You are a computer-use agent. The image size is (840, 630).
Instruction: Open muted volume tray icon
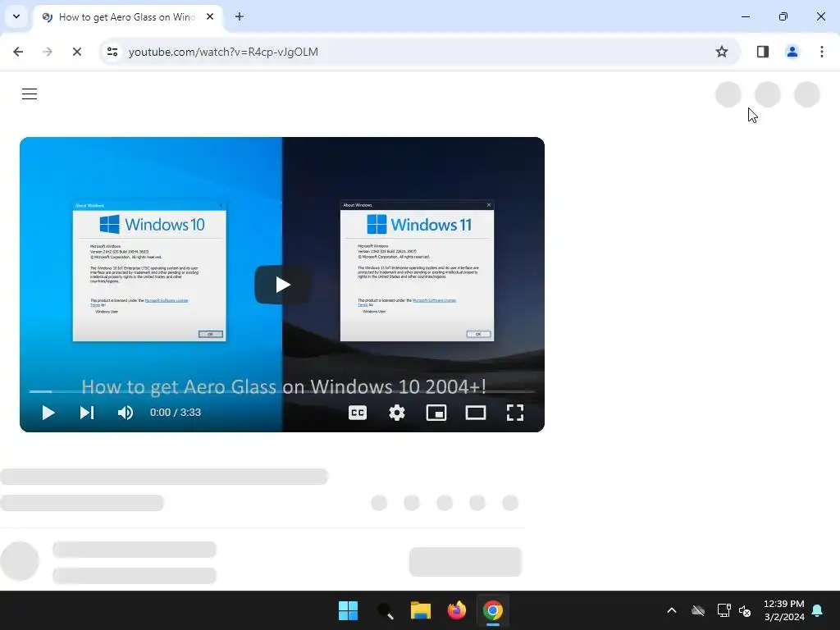745,610
